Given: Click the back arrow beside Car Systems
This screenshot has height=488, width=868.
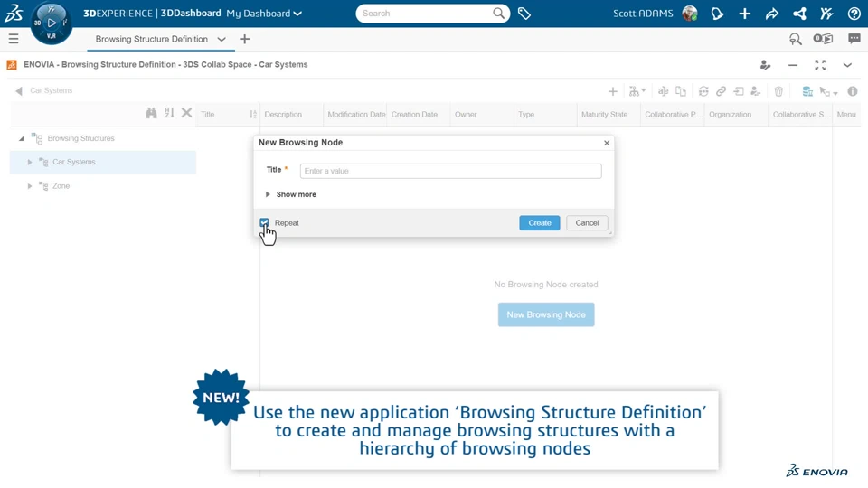Looking at the screenshot, I should click(19, 90).
